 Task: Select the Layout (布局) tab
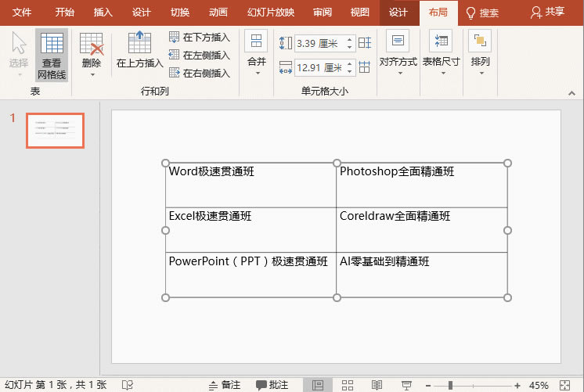[438, 13]
